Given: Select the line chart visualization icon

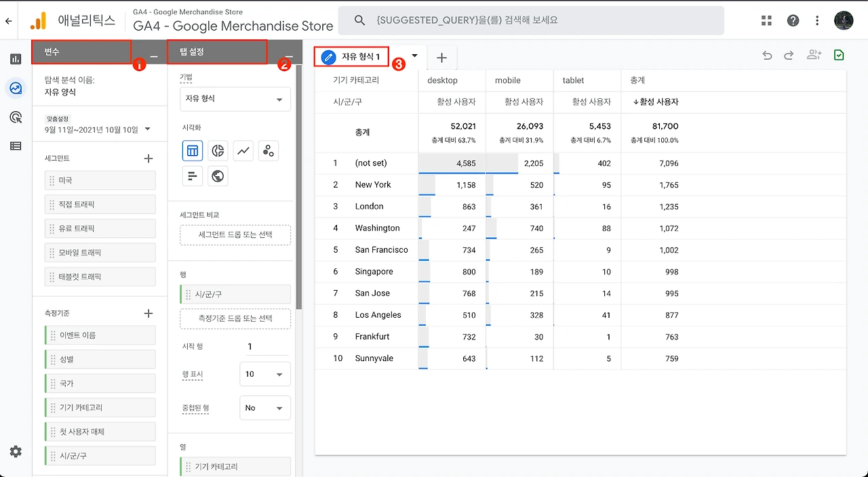Looking at the screenshot, I should [243, 150].
